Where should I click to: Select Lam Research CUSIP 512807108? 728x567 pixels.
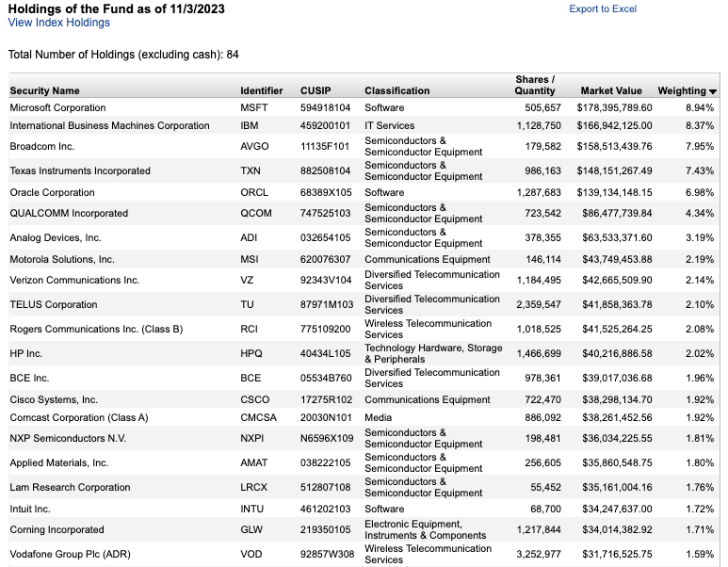pyautogui.click(x=325, y=488)
